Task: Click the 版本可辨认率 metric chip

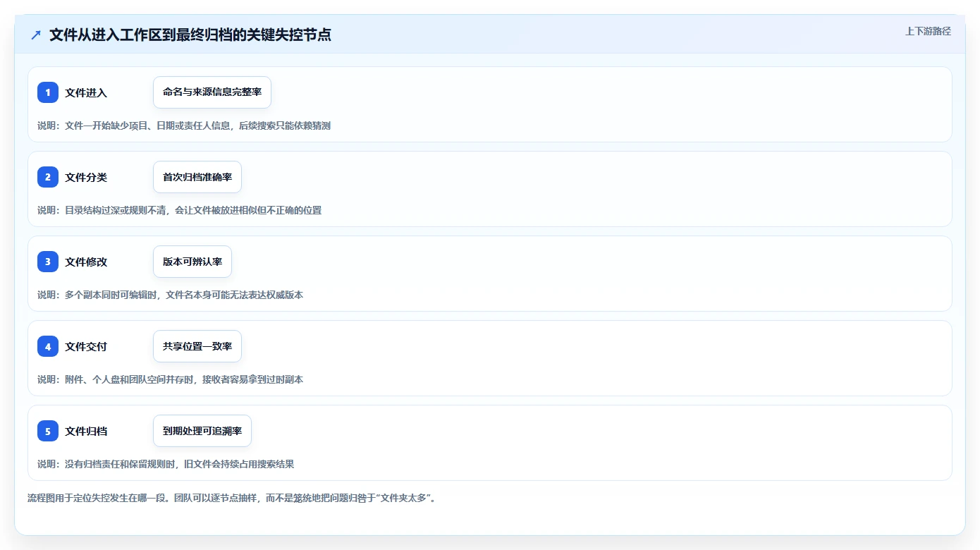Action: 192,262
